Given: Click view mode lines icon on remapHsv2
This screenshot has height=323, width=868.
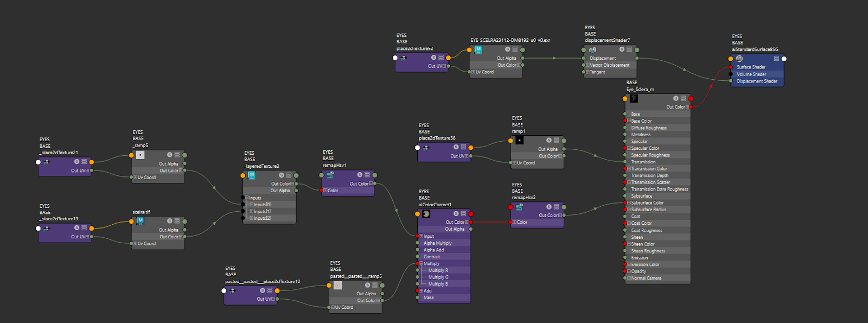Looking at the screenshot, I should pyautogui.click(x=556, y=207).
